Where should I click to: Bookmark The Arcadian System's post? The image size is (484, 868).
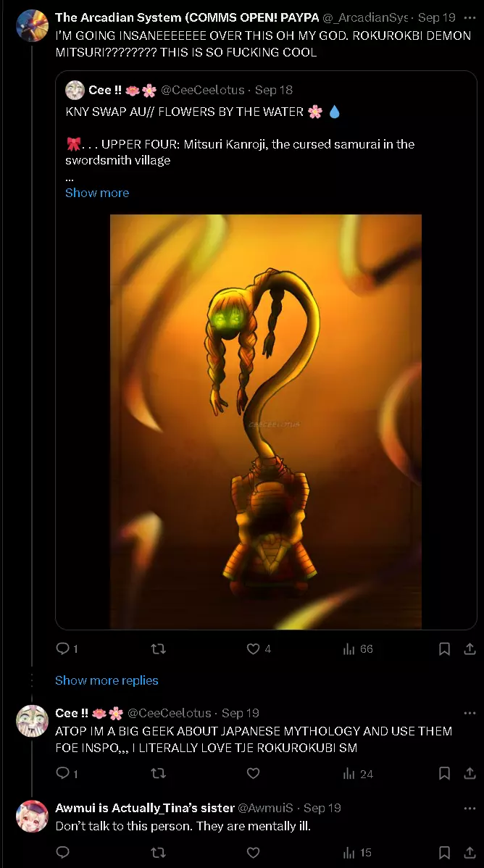click(x=444, y=648)
